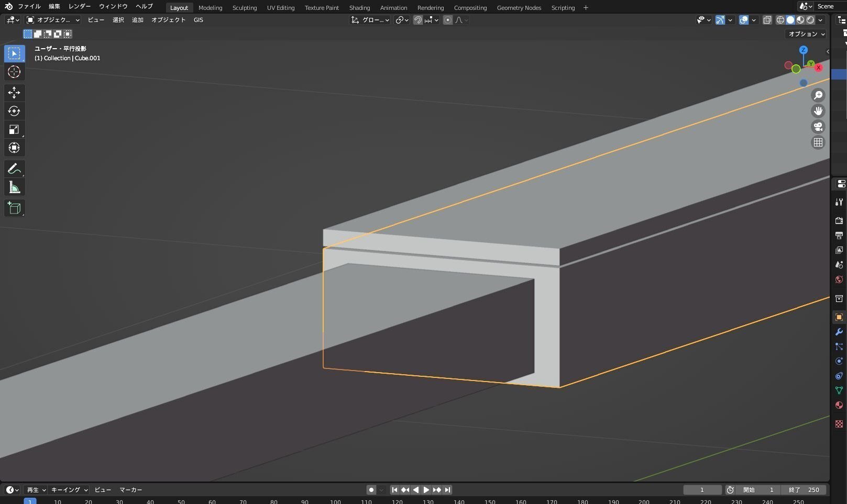This screenshot has width=847, height=504.
Task: Open the グロー transform orientation dropdown
Action: tap(370, 20)
